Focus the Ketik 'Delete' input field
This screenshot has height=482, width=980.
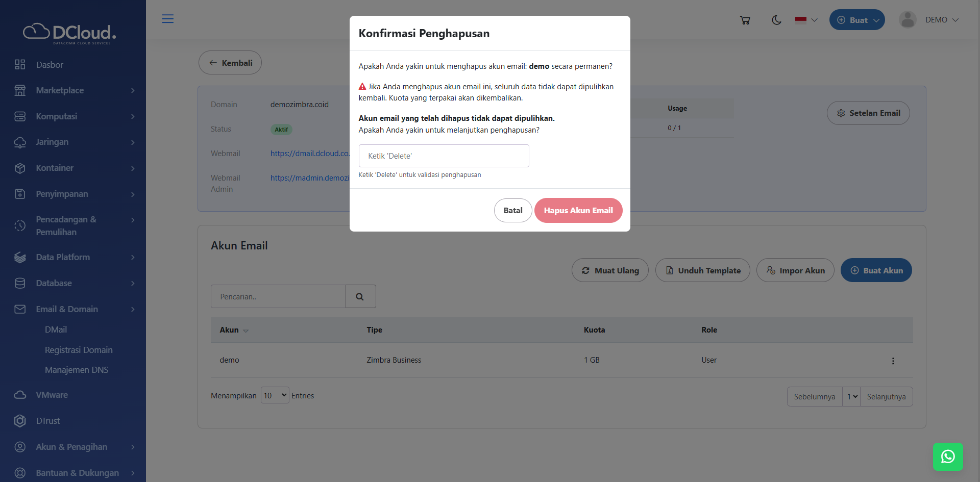(x=444, y=156)
